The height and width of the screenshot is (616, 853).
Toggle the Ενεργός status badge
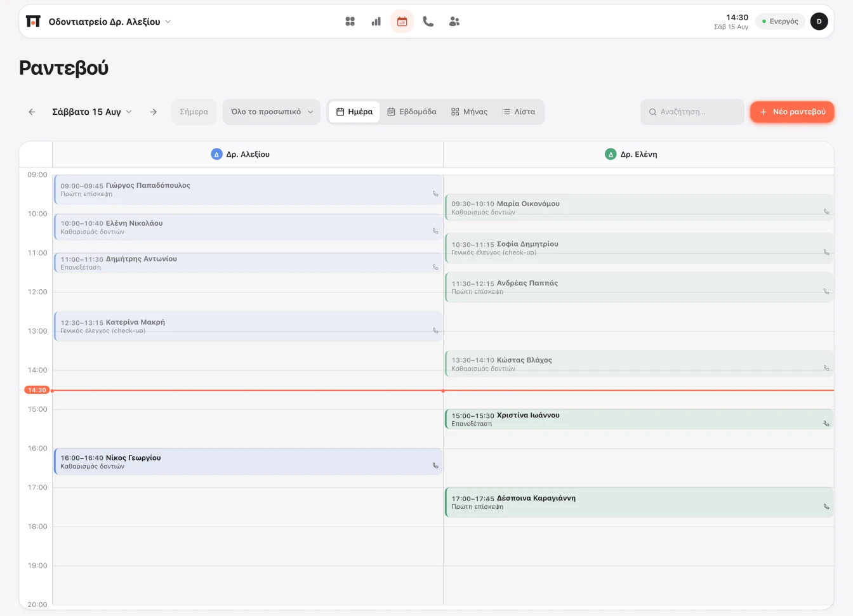[781, 22]
